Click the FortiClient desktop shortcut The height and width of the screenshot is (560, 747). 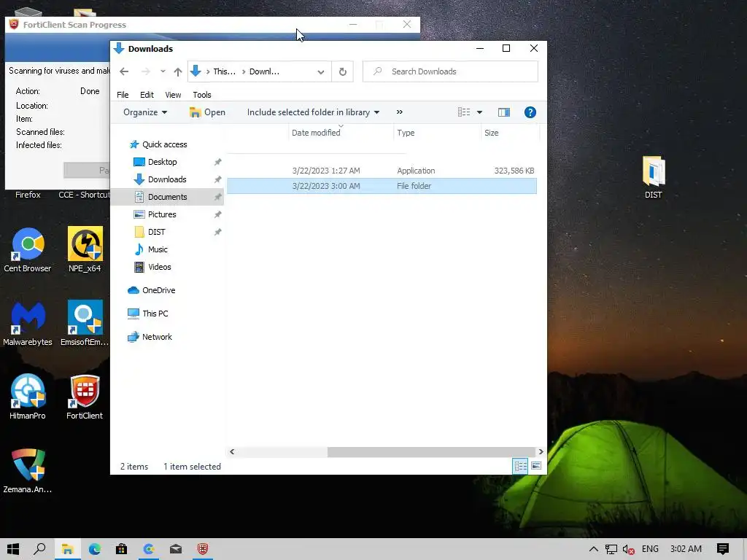[x=85, y=397]
